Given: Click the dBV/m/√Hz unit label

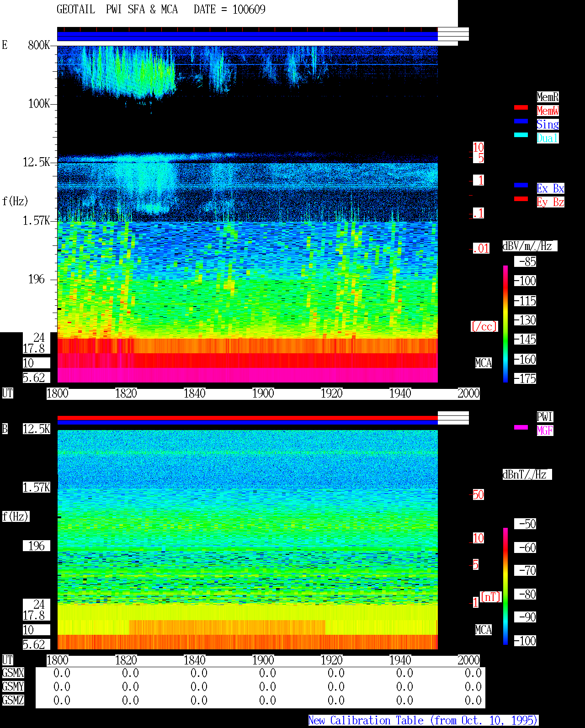Looking at the screenshot, I should click(530, 246).
